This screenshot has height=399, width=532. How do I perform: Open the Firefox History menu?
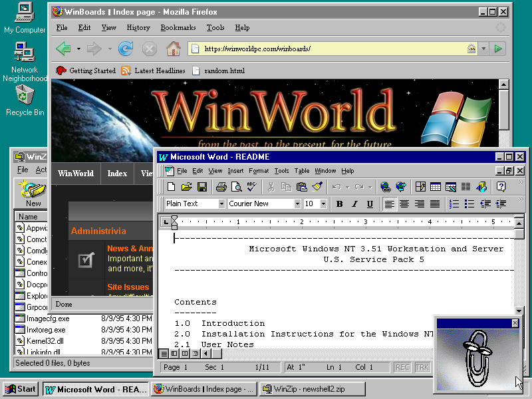pos(138,27)
